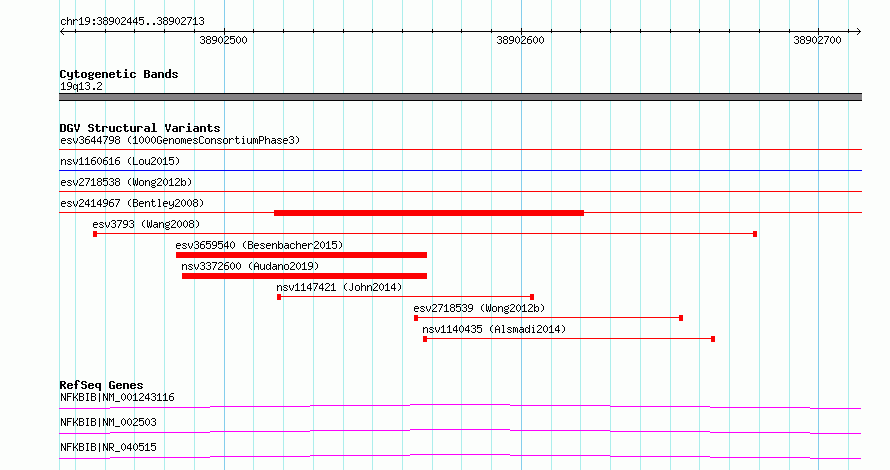The height and width of the screenshot is (470, 890).
Task: Select the gray 19q13.2 cytogenetic band bar
Action: pos(460,97)
